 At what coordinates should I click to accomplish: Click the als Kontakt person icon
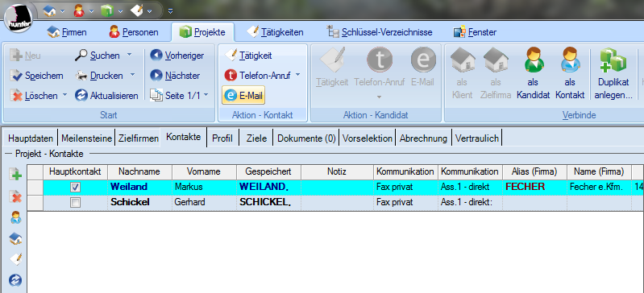point(570,60)
